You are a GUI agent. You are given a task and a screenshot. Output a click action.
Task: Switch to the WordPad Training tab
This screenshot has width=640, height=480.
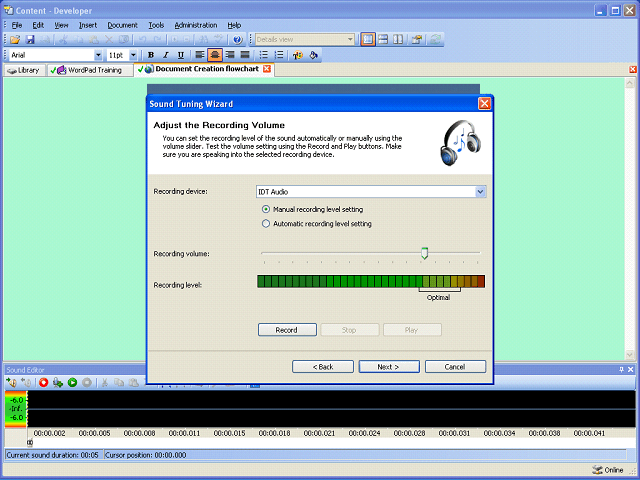[90, 70]
